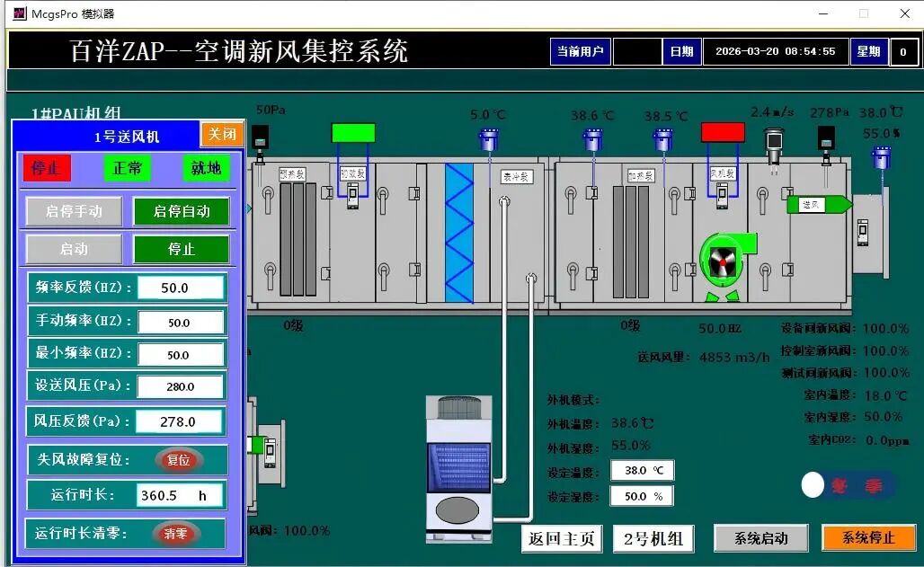Screen dimensions: 924x567
Task: Open the 2号机组 page
Action: (653, 539)
